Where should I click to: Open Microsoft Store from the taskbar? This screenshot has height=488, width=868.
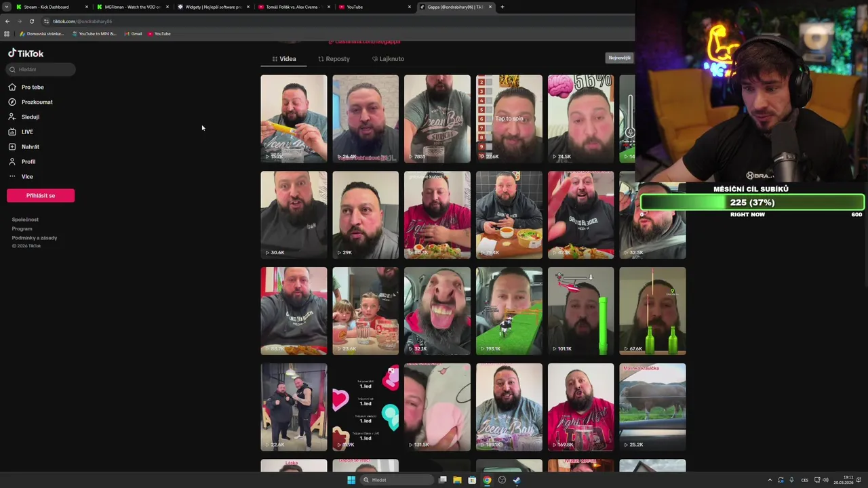472,480
